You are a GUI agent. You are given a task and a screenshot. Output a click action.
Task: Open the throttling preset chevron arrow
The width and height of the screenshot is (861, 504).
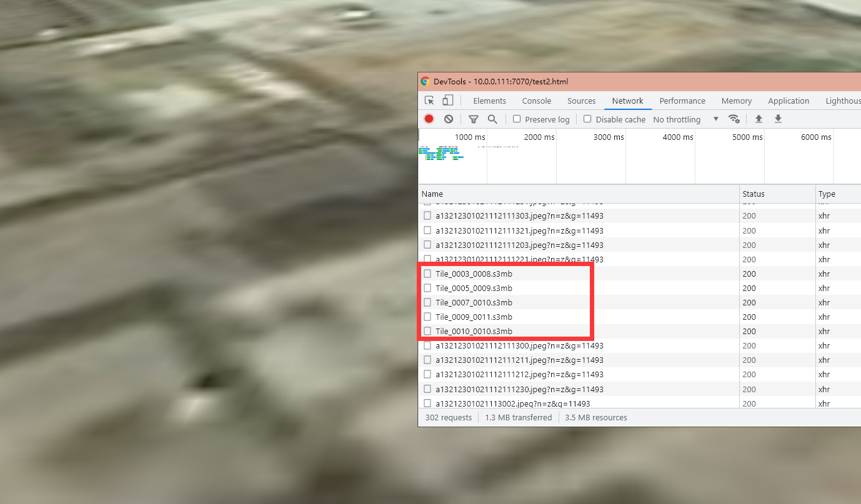(715, 119)
